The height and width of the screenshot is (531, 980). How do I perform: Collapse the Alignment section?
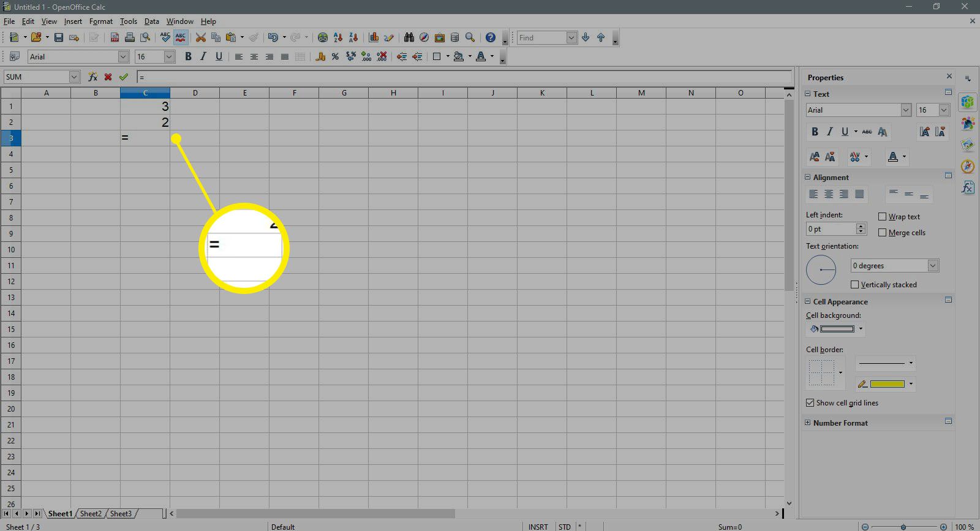click(807, 177)
